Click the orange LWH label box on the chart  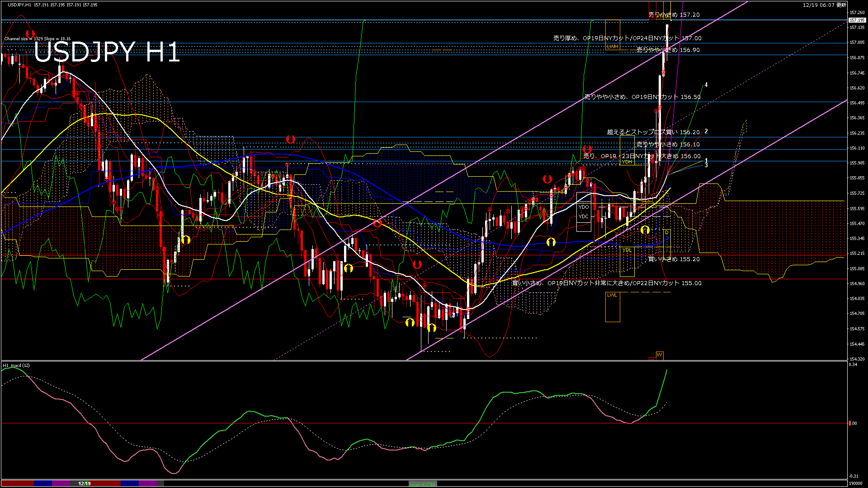(x=613, y=47)
